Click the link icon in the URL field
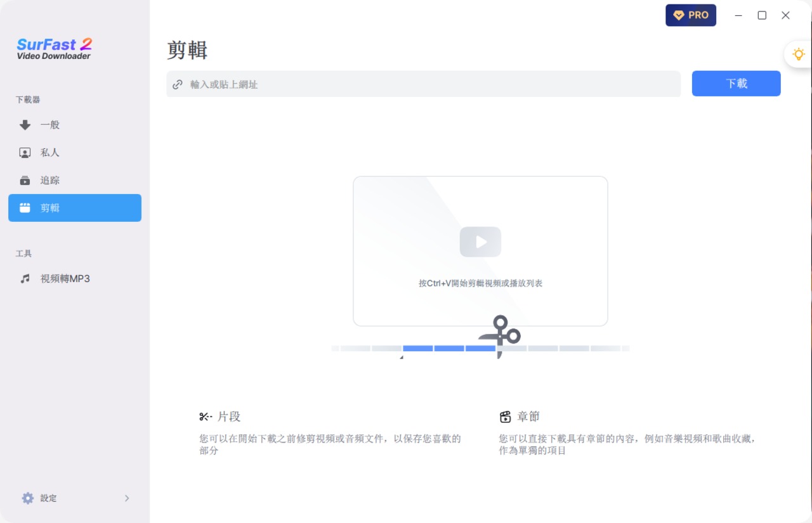This screenshot has width=812, height=523. [x=178, y=84]
